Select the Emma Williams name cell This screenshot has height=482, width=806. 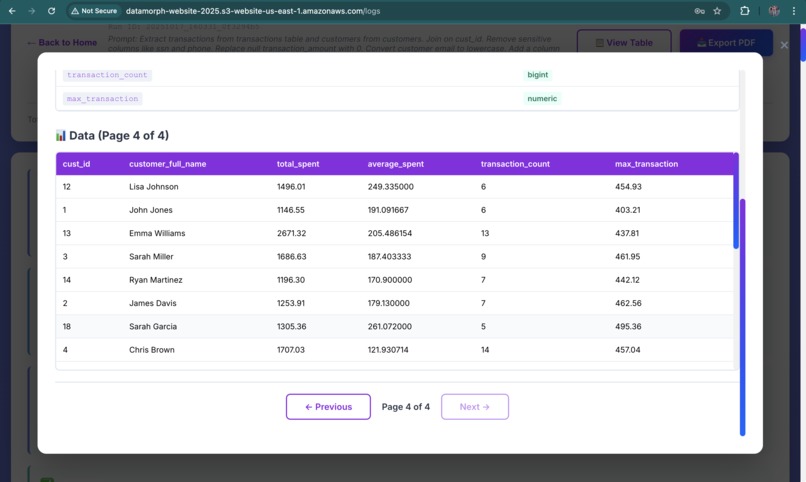click(x=157, y=233)
